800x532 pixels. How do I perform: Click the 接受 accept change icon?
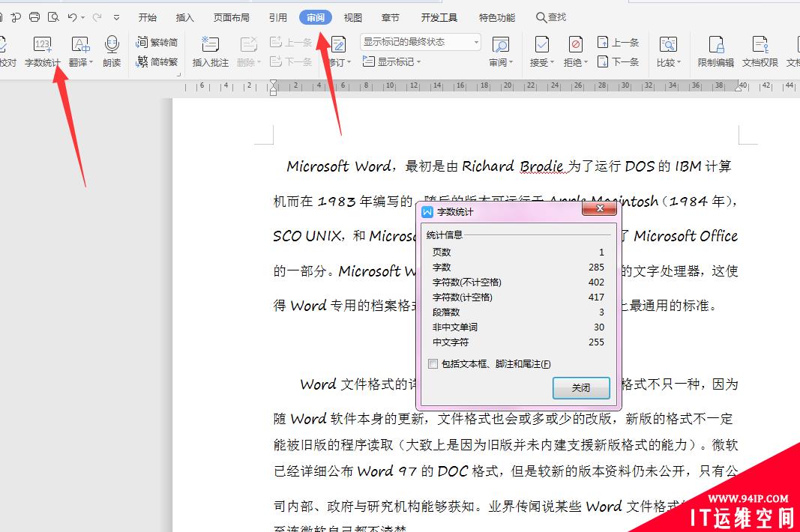[541, 45]
